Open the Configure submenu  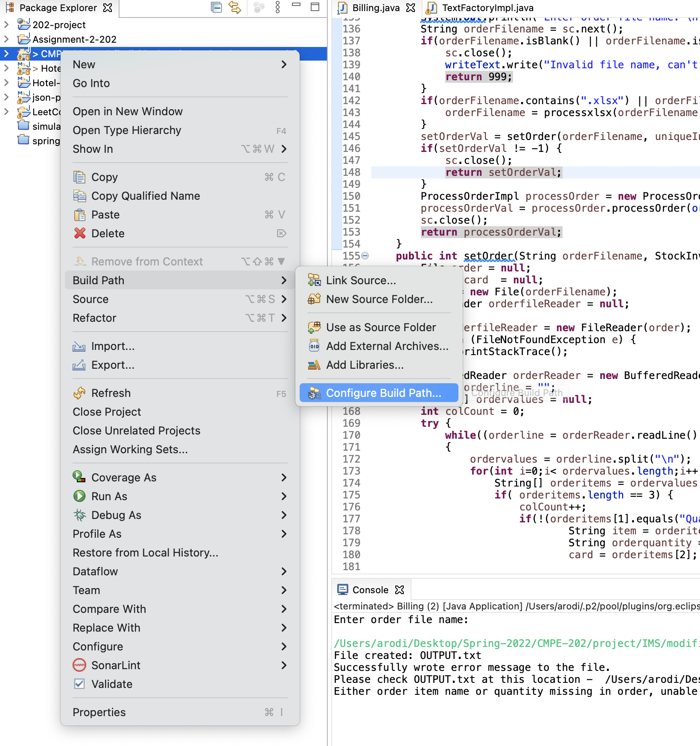point(180,647)
